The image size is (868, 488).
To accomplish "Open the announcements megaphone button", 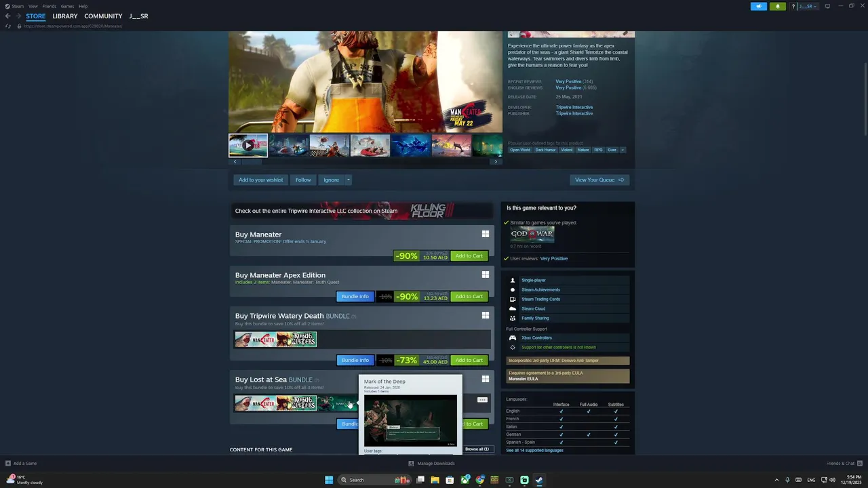I will click(759, 6).
